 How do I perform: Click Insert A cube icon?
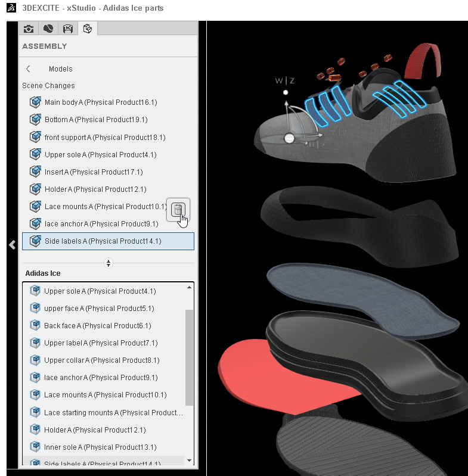click(35, 172)
